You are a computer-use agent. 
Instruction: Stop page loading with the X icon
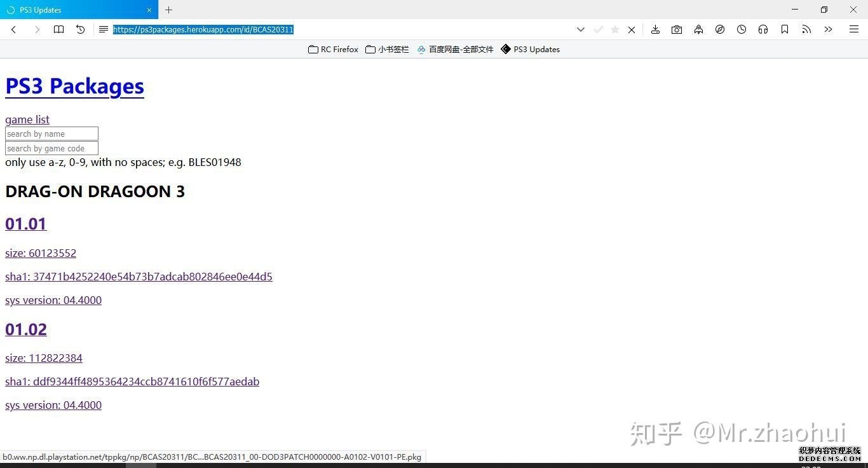point(632,29)
